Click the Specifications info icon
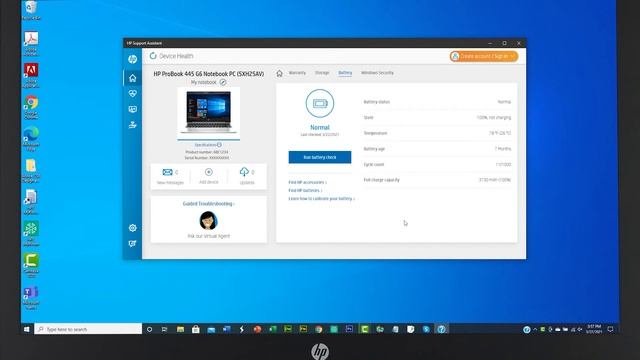Image resolution: width=640 pixels, height=360 pixels. 219,145
